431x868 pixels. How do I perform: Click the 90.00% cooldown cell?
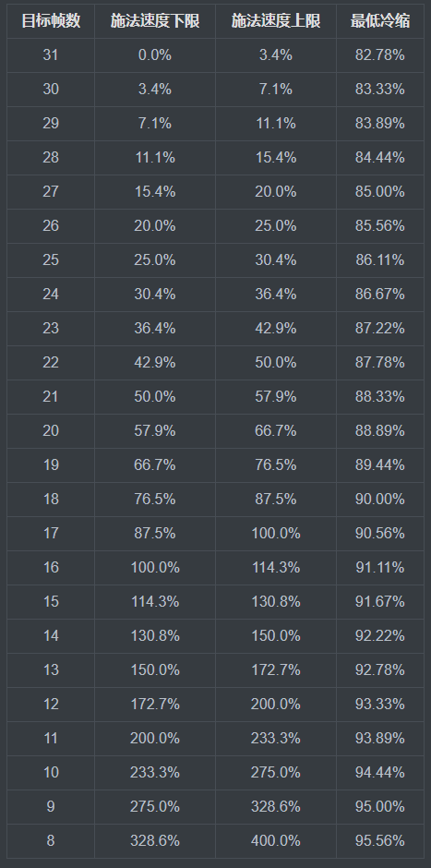click(380, 500)
